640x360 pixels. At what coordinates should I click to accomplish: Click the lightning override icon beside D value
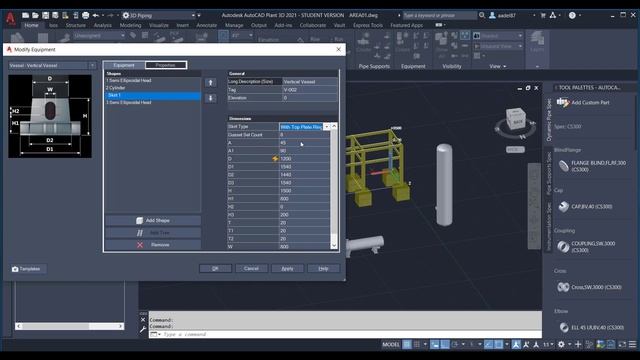coord(275,159)
